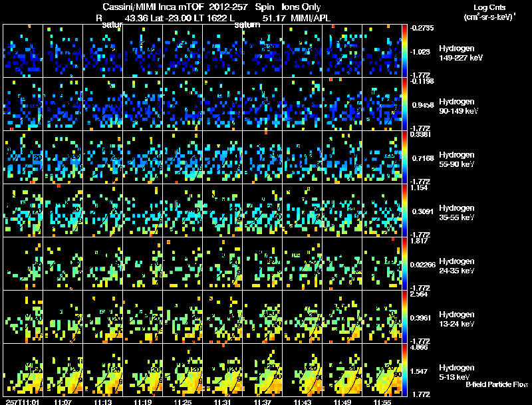Viewport: 532px width, 405px height.
Task: Click the '0.3961' scale value
Action: pos(420,318)
